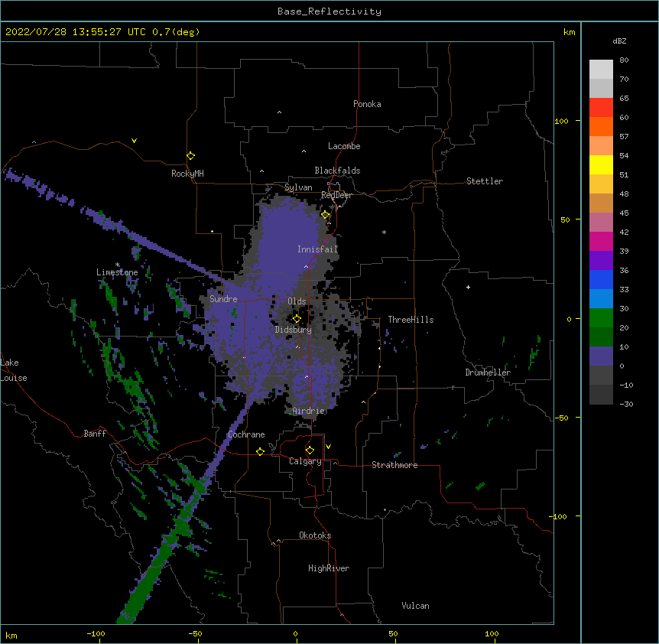This screenshot has width=659, height=644.
Task: Click the Sylvan label on the map
Action: pyautogui.click(x=298, y=187)
